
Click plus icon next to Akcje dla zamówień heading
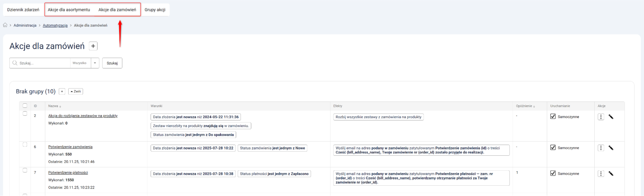[93, 46]
